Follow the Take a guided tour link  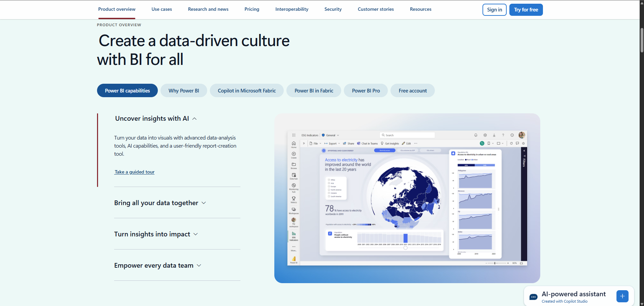click(134, 172)
